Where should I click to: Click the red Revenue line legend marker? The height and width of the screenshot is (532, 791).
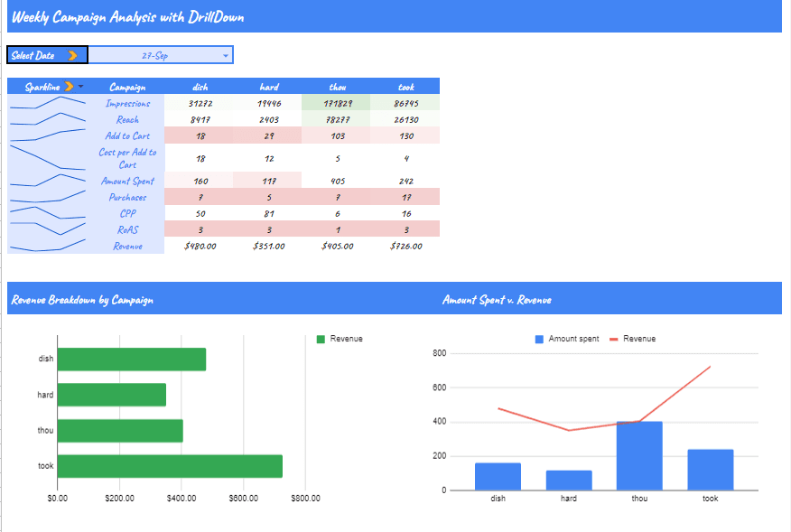coord(613,339)
